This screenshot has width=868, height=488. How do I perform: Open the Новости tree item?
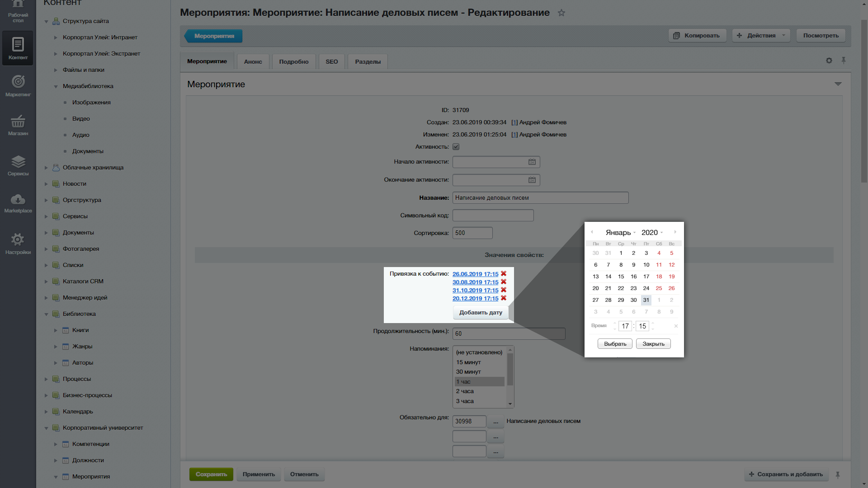pyautogui.click(x=75, y=184)
